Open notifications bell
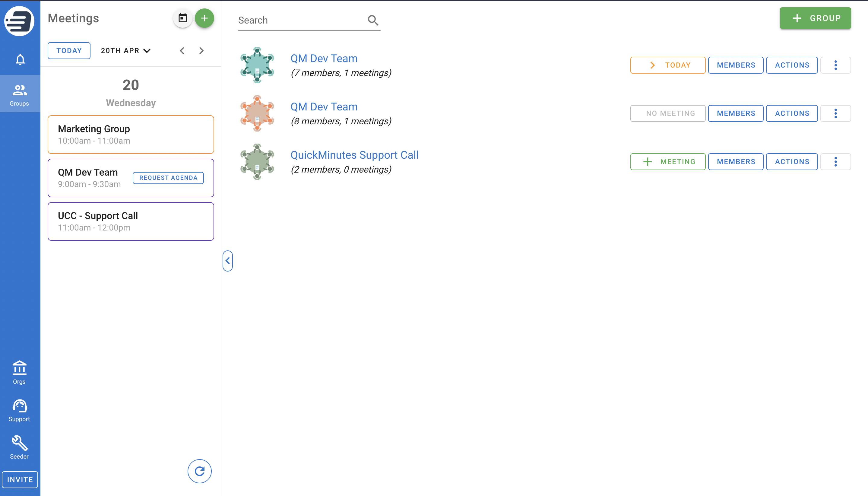The width and height of the screenshot is (868, 496). [20, 60]
